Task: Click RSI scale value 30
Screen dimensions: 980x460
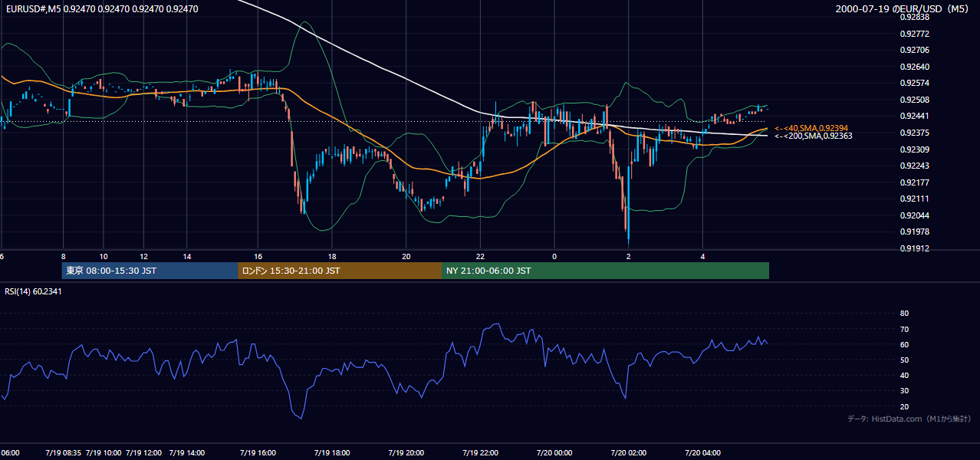Action: pos(904,391)
